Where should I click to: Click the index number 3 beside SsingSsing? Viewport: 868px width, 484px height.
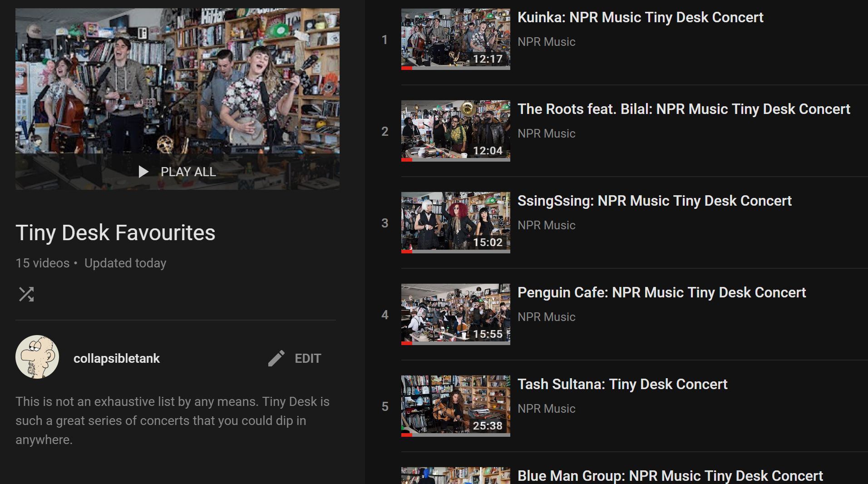[x=385, y=223]
